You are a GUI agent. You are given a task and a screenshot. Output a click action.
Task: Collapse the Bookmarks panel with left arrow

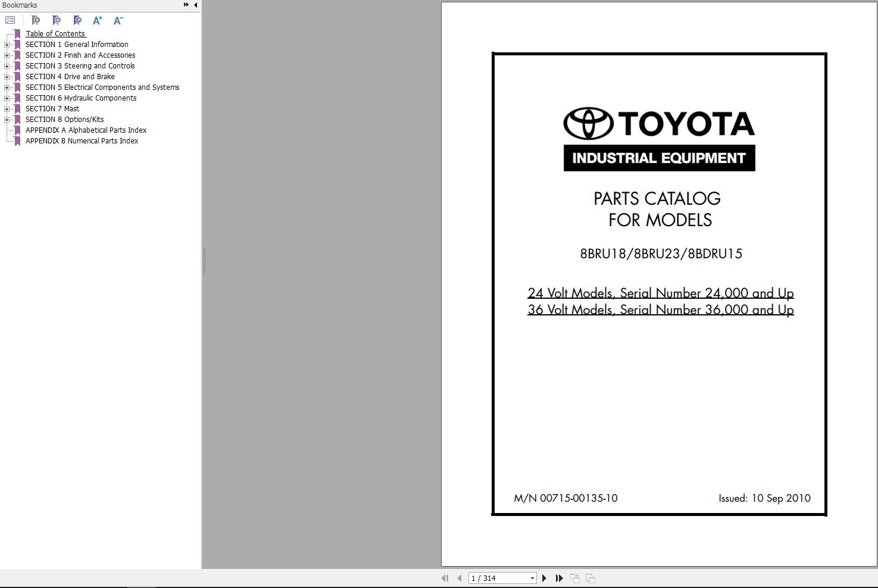click(196, 5)
